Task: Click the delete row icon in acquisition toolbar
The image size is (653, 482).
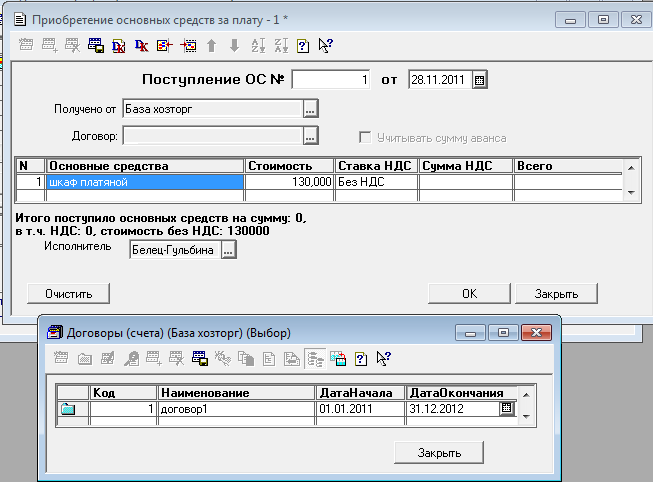Action: [72, 45]
